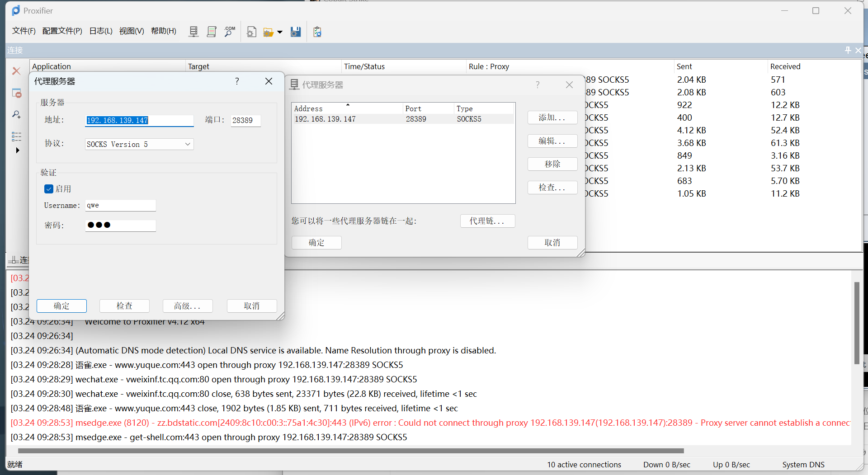Image resolution: width=868 pixels, height=475 pixels.
Task: Sort connections by Target column
Action: 264,66
